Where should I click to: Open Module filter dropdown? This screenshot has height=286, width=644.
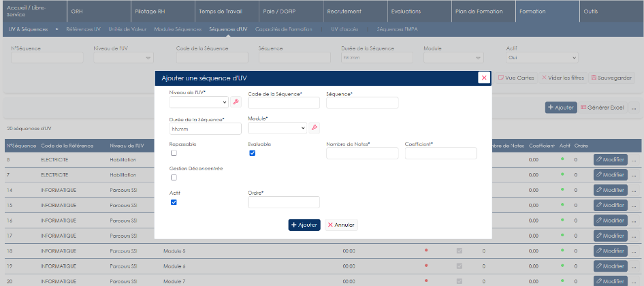pos(453,58)
